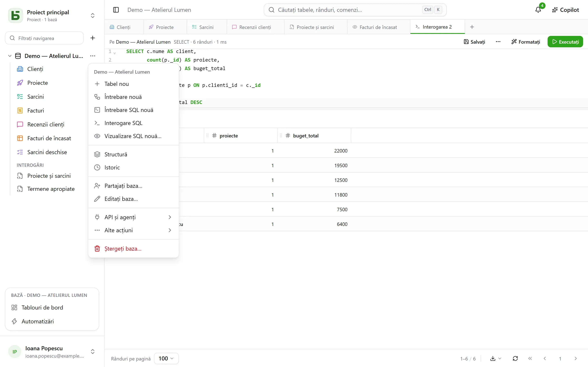
Task: Collapse the Demo — Atelierul Lumen database tree
Action: [x=10, y=56]
